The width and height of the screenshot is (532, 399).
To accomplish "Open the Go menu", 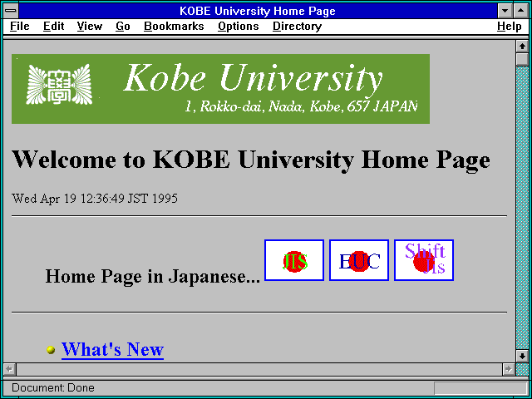I will (x=122, y=27).
